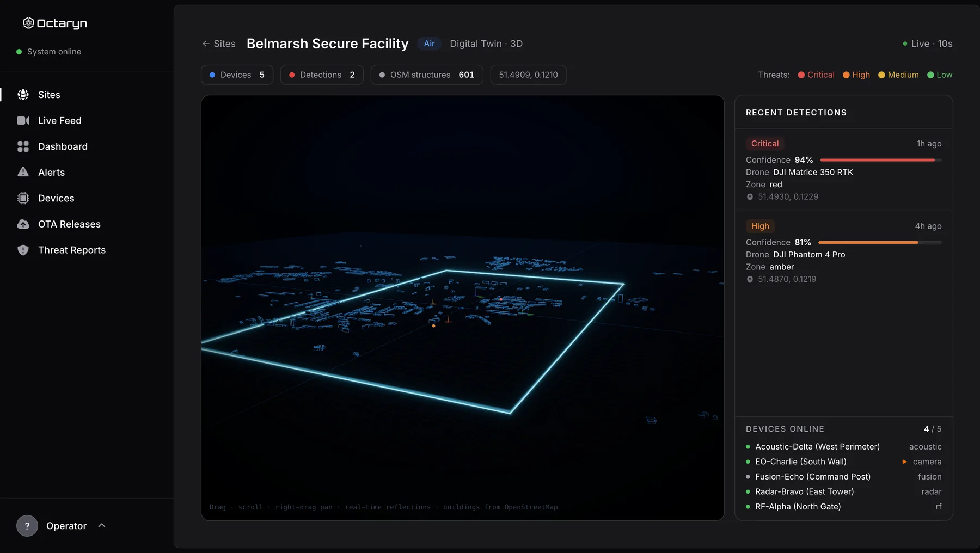Open Live Feed via its camera icon
The image size is (980, 553).
[23, 120]
